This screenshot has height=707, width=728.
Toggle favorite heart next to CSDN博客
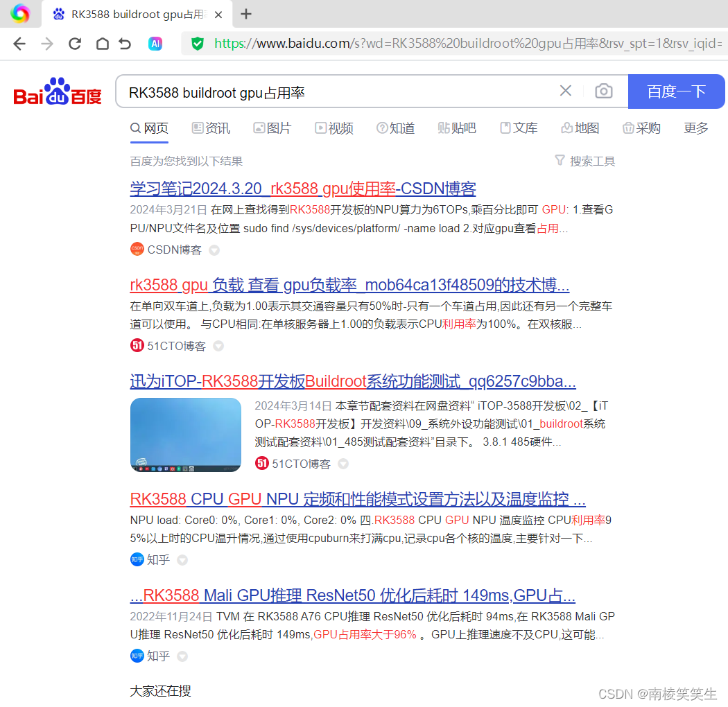(214, 249)
